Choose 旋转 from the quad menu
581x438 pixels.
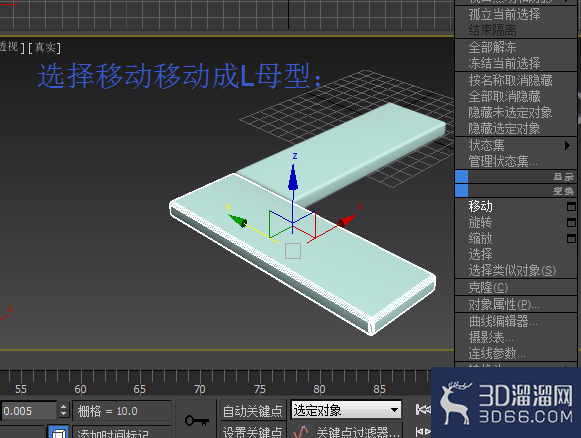coord(480,222)
